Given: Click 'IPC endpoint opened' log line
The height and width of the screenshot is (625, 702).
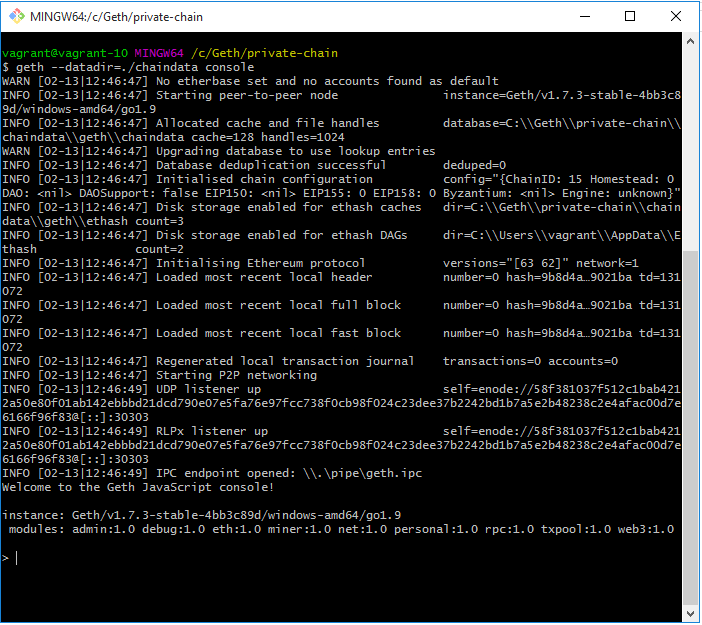Looking at the screenshot, I should tap(289, 473).
